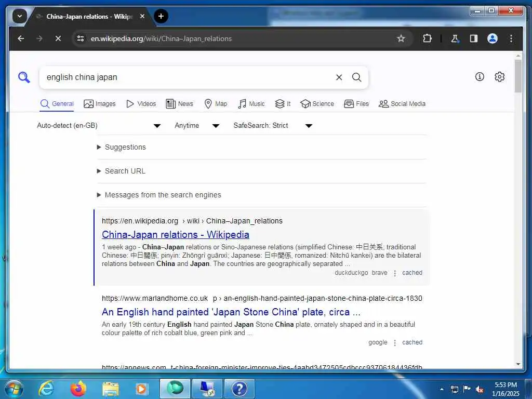Open the tab search dropdown
The image size is (532, 399).
pyautogui.click(x=19, y=16)
